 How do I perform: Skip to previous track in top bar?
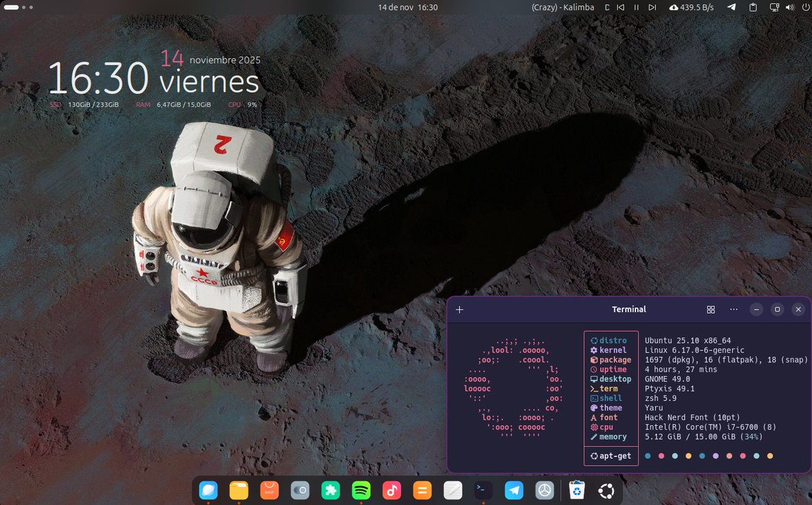(x=621, y=7)
